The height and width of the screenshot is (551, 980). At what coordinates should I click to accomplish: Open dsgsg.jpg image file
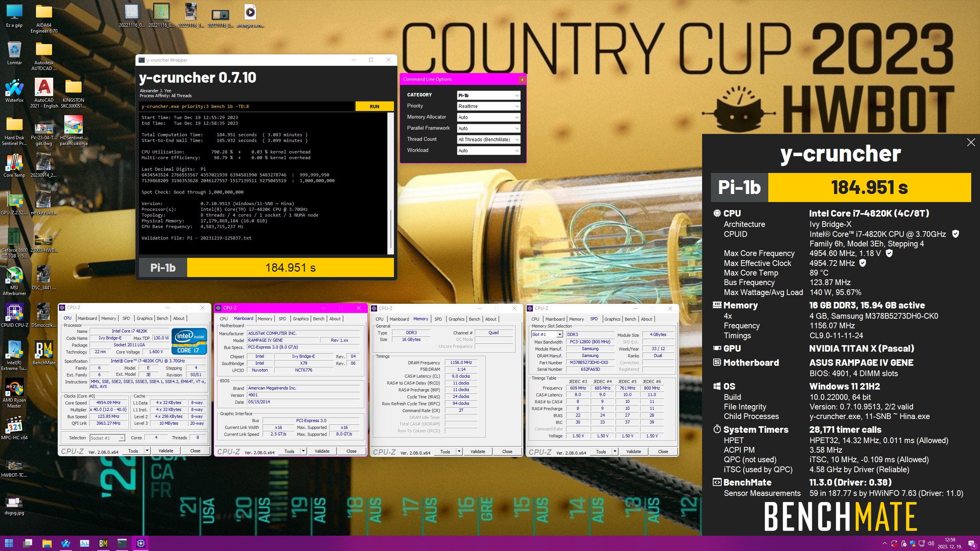click(14, 506)
